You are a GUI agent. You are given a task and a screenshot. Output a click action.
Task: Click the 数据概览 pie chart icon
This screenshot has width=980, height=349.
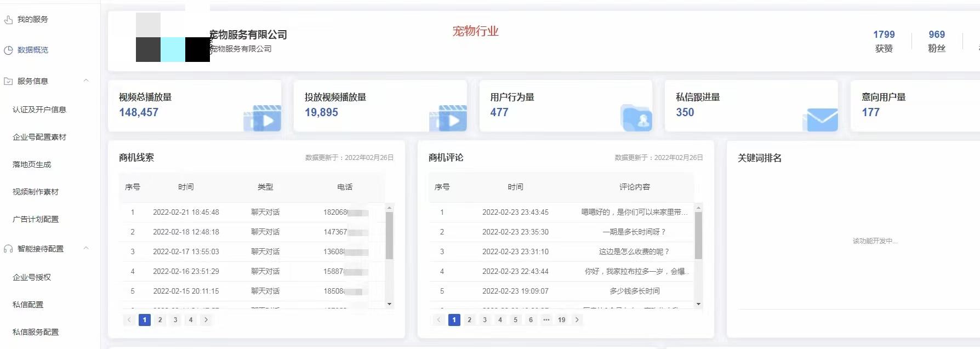pos(8,50)
